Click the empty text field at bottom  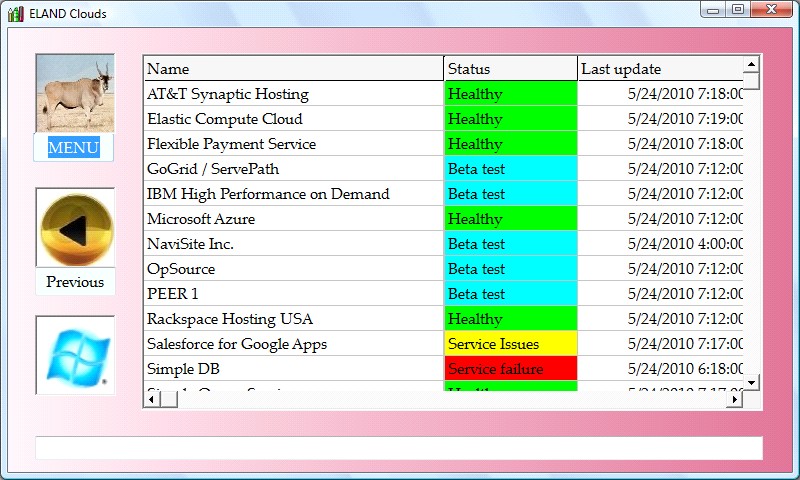point(398,448)
